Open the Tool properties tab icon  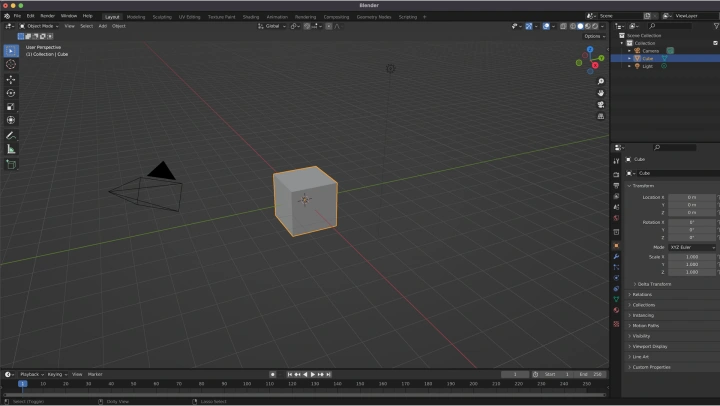[616, 161]
